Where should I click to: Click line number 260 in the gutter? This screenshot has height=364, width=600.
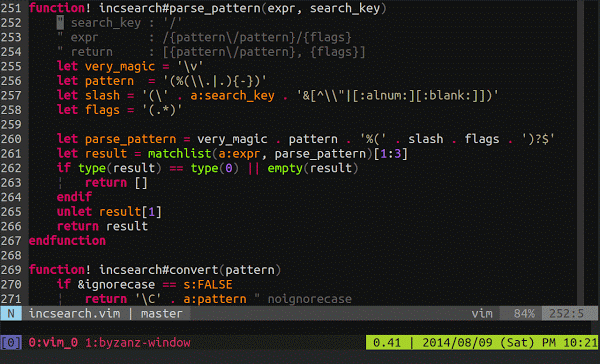coord(11,139)
